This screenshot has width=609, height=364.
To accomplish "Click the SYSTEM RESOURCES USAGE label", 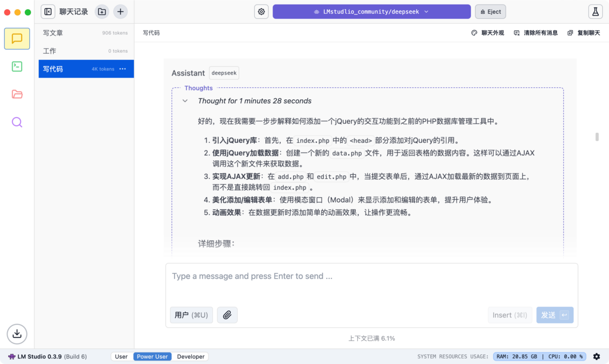I will pos(453,357).
